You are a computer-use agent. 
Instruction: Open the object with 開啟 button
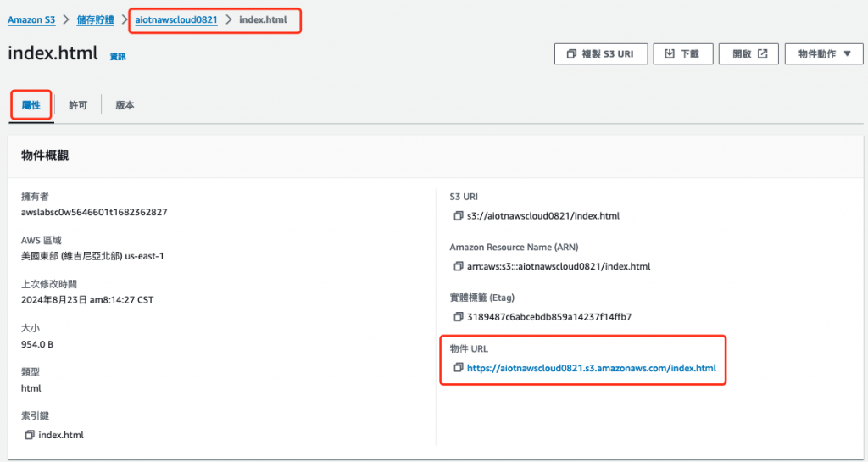(748, 53)
